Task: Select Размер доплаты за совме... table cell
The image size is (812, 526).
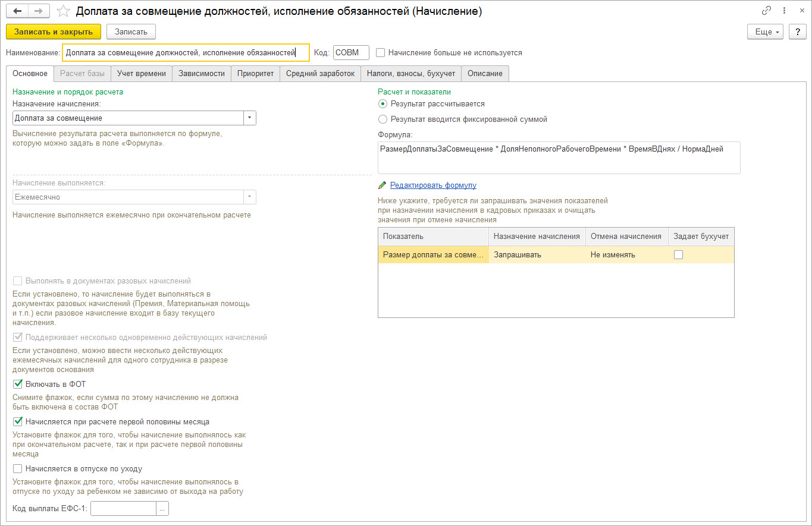Action: (x=433, y=254)
